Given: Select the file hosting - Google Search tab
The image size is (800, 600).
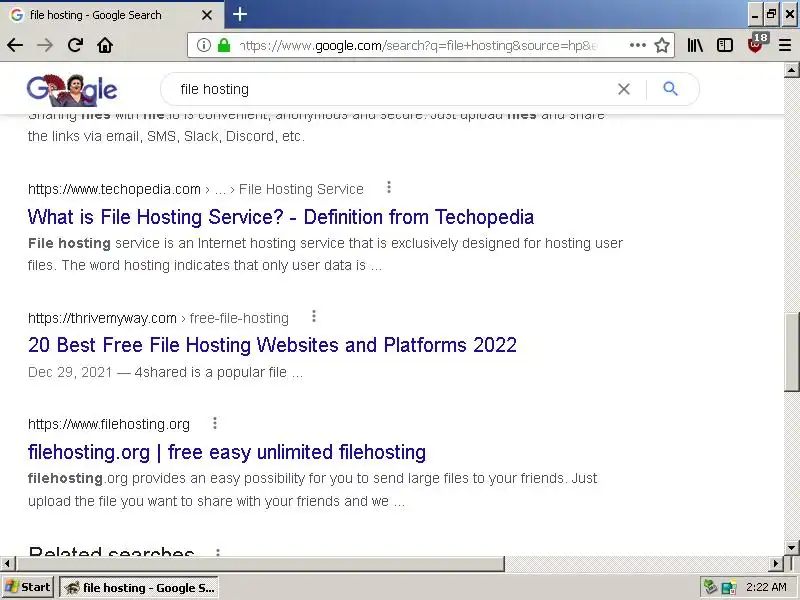Looking at the screenshot, I should 112,15.
